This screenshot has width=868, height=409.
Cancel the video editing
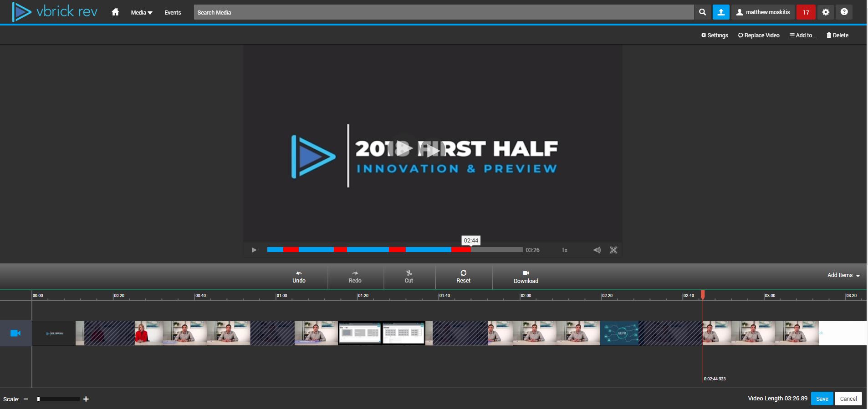(x=848, y=399)
